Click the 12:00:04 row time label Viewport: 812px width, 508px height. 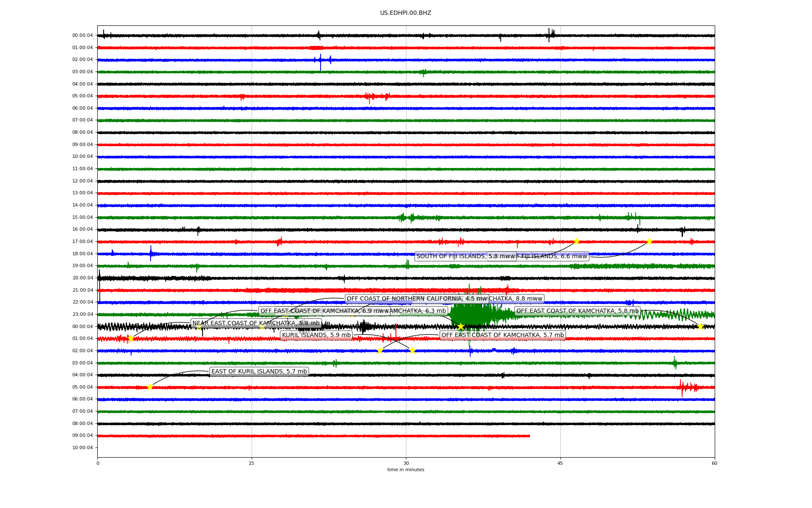click(x=82, y=181)
